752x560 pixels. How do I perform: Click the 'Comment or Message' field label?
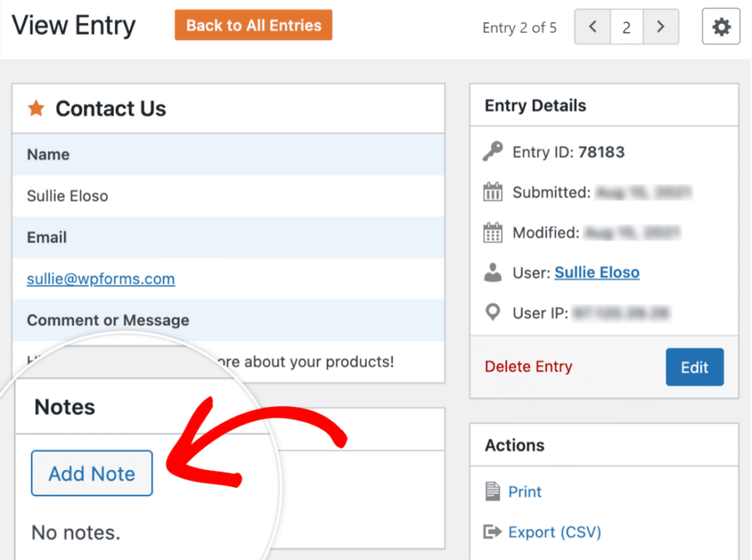tap(108, 320)
